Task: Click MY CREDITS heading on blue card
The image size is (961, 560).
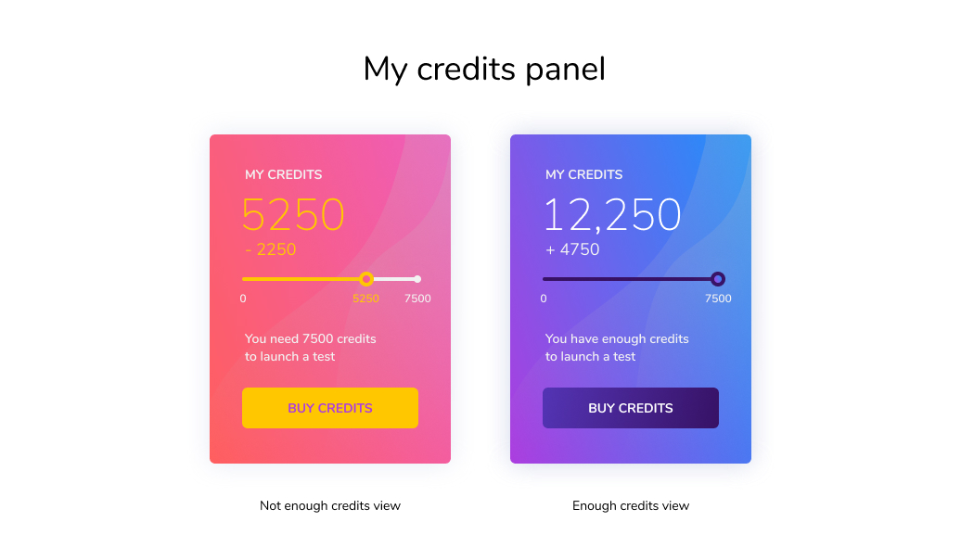Action: click(x=583, y=174)
